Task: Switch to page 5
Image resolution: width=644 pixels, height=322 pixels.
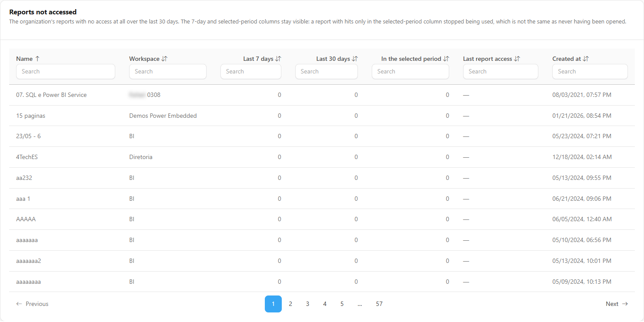Action: (342, 304)
